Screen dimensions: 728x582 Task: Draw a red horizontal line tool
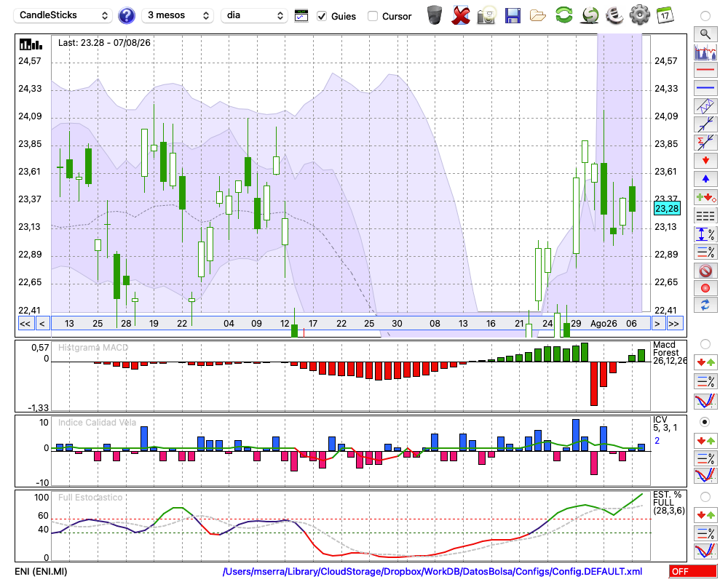tap(705, 70)
